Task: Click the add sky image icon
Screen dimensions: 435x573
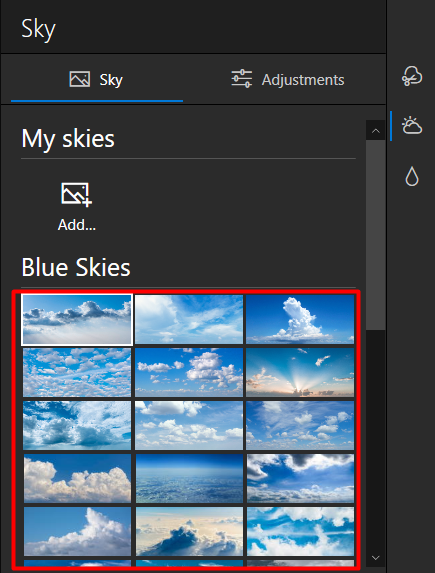Action: point(76,195)
